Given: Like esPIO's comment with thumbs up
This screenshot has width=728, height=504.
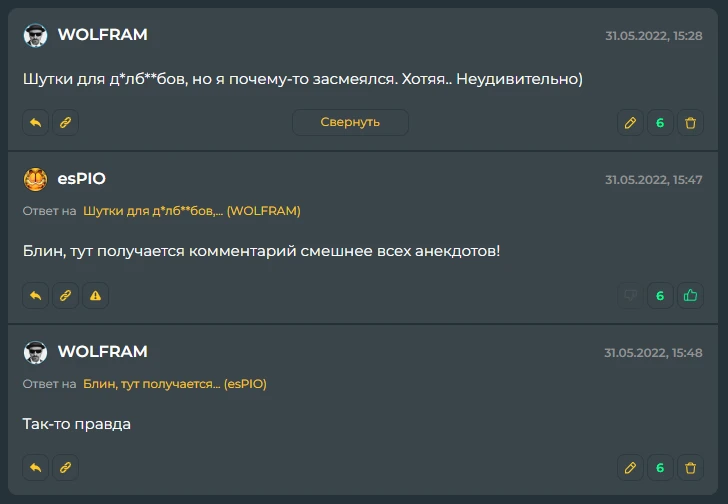Looking at the screenshot, I should (690, 295).
